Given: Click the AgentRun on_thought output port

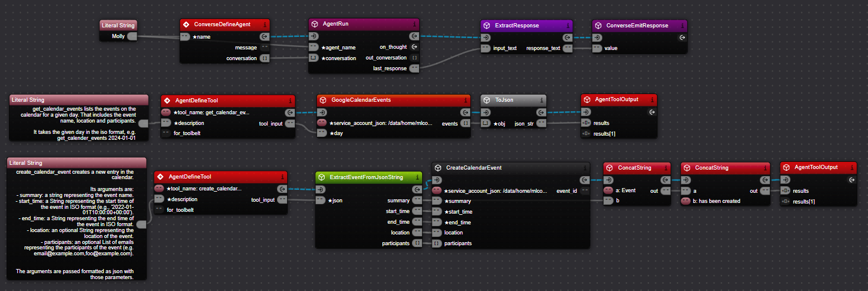Looking at the screenshot, I should [x=414, y=47].
